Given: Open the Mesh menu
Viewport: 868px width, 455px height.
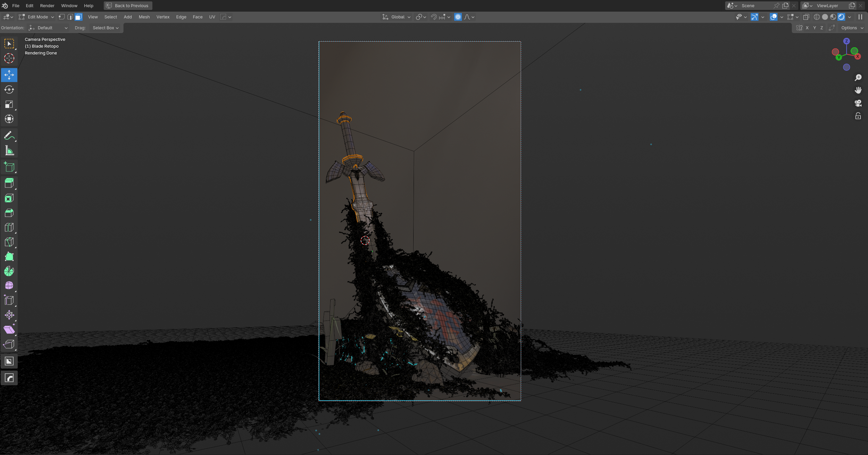Looking at the screenshot, I should click(144, 17).
